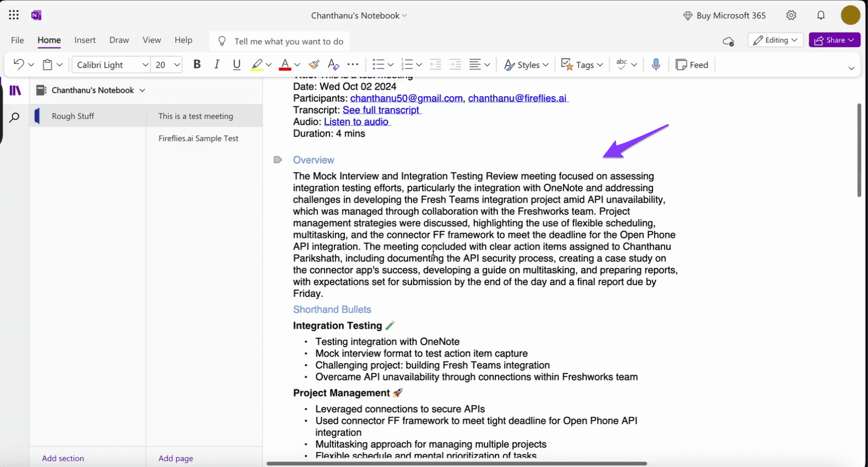The image size is (868, 467).
Task: Click the Share button
Action: point(835,40)
